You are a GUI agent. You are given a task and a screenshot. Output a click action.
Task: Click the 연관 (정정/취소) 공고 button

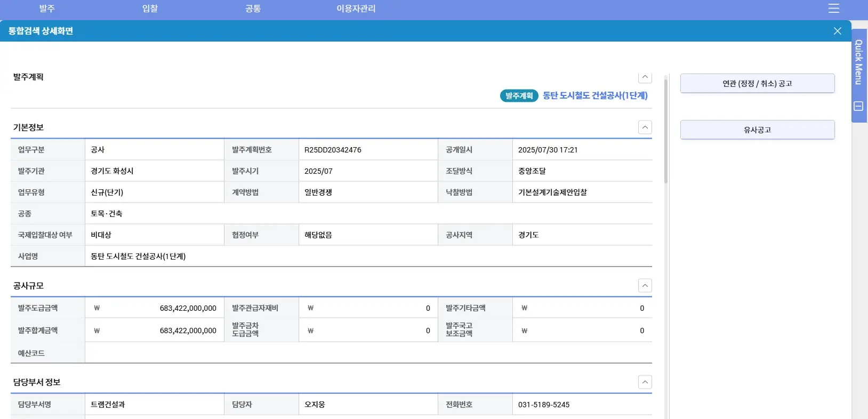pyautogui.click(x=757, y=84)
